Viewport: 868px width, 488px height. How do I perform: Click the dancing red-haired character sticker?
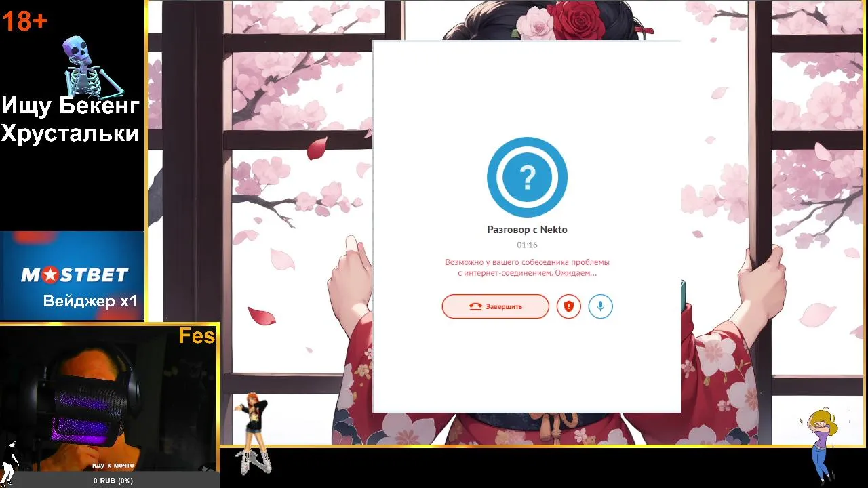coord(253,432)
